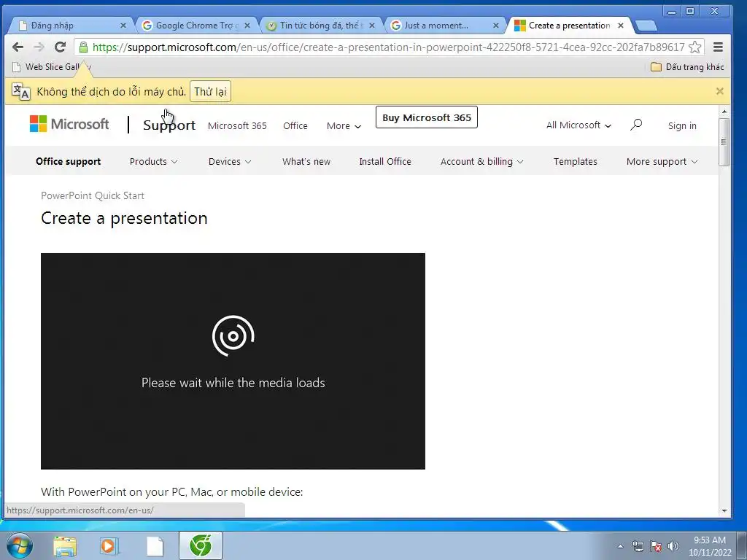This screenshot has width=747, height=560.
Task: Expand the All Microsoft menu
Action: [x=578, y=125]
